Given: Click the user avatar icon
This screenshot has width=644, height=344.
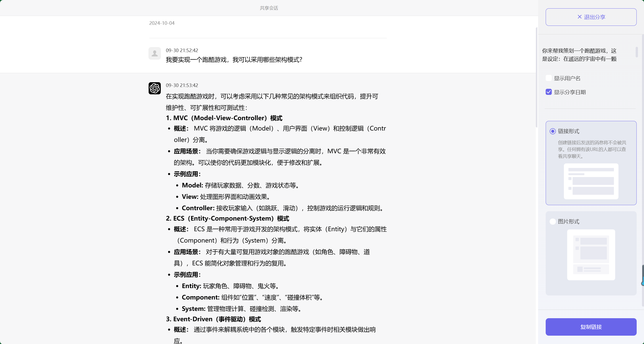Looking at the screenshot, I should click(x=154, y=53).
